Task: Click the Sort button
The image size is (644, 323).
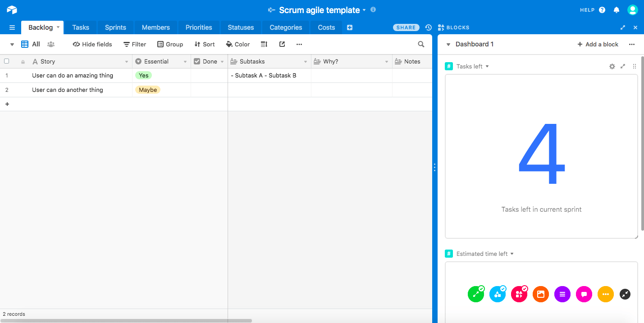Action: click(205, 44)
